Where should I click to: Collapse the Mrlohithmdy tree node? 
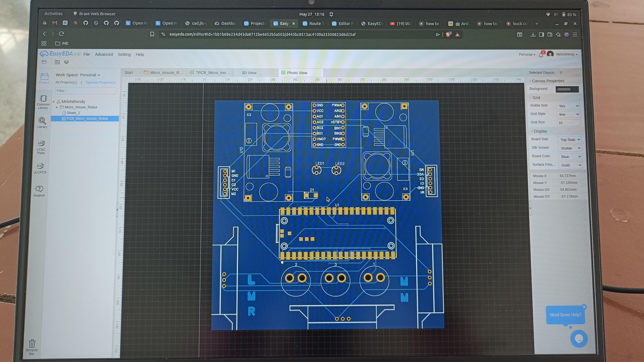(x=54, y=101)
